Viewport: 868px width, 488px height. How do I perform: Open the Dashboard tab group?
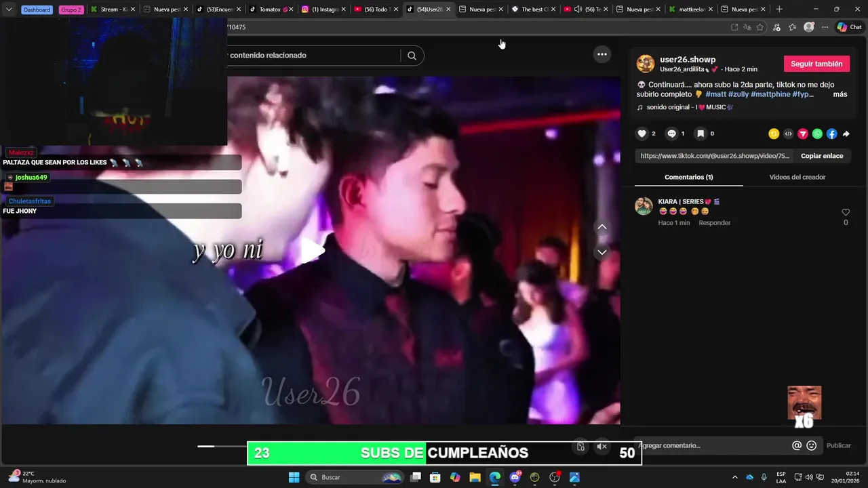pyautogui.click(x=37, y=9)
